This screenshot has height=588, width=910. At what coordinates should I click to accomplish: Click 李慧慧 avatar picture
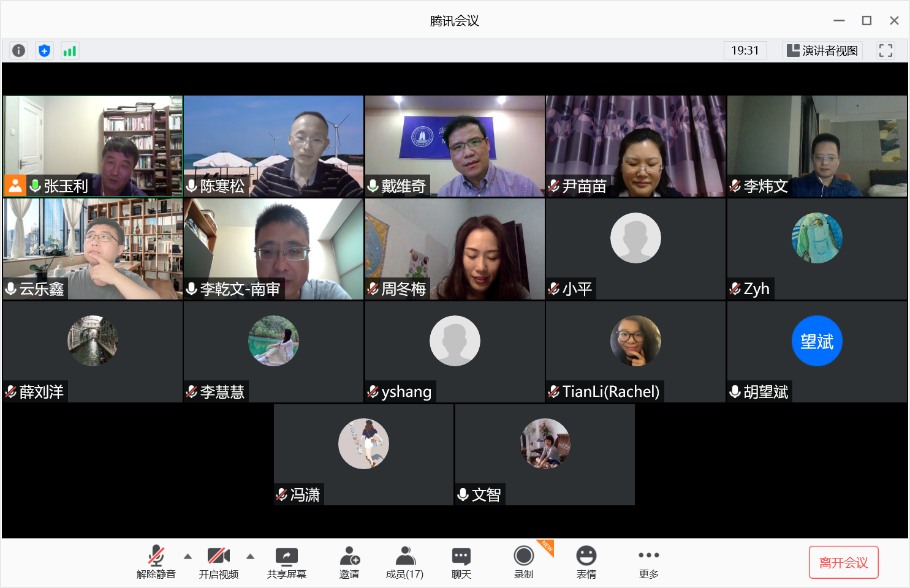pos(273,341)
